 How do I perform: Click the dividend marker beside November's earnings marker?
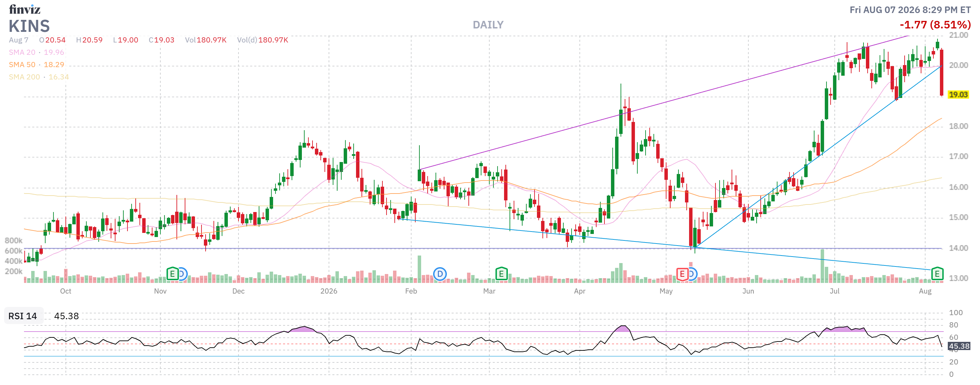pos(182,274)
